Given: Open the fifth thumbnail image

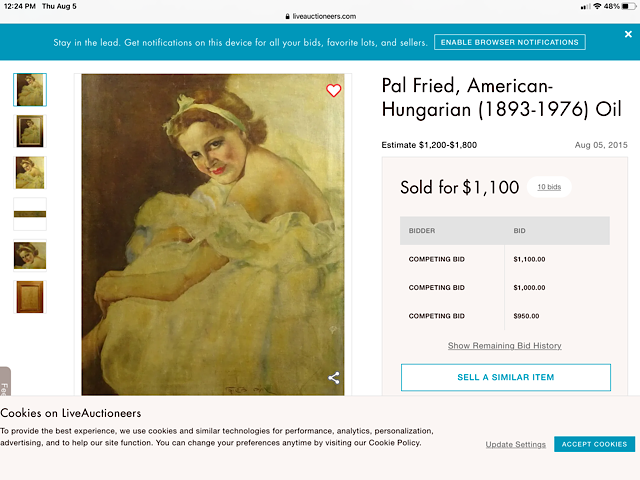Looking at the screenshot, I should tap(29, 255).
